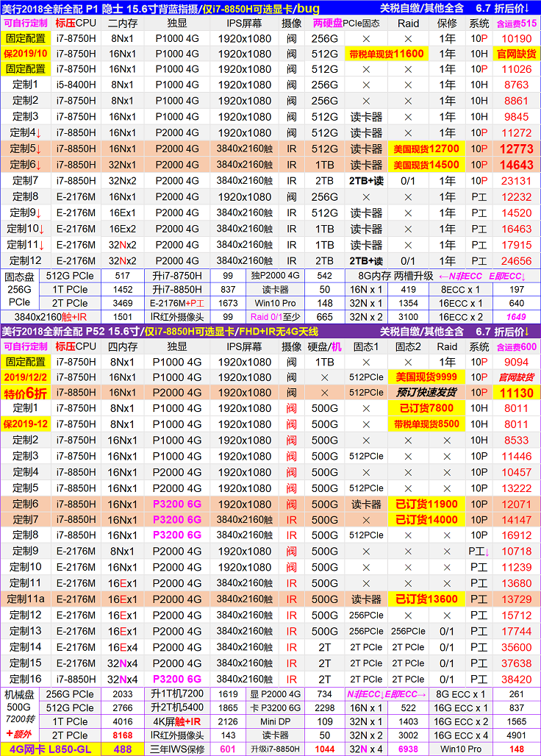Select the 已订货13600 cell
Screen dimensions: 541x756
pos(426,599)
